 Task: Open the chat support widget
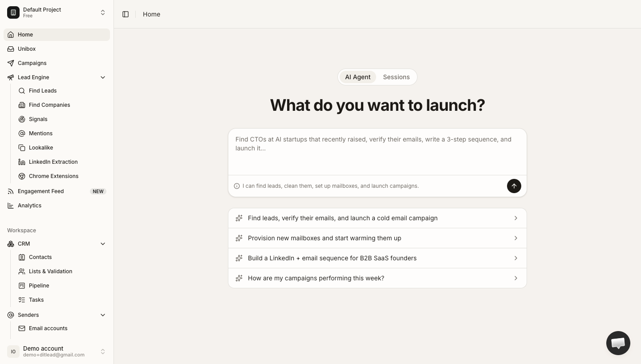pyautogui.click(x=618, y=343)
